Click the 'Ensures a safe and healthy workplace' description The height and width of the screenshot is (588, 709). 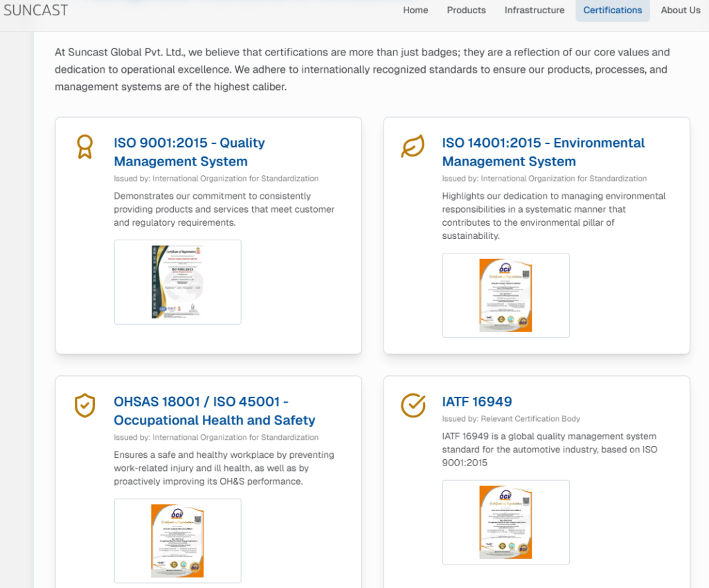(224, 467)
